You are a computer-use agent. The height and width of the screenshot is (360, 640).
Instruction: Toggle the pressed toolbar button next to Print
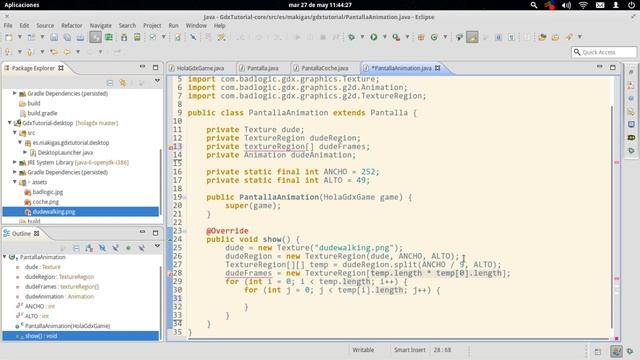coord(95,37)
